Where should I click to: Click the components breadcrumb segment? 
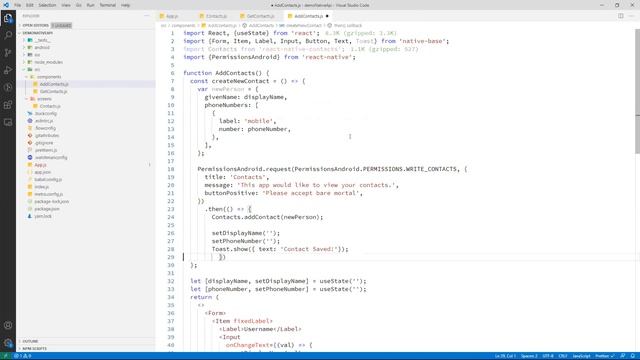point(183,25)
